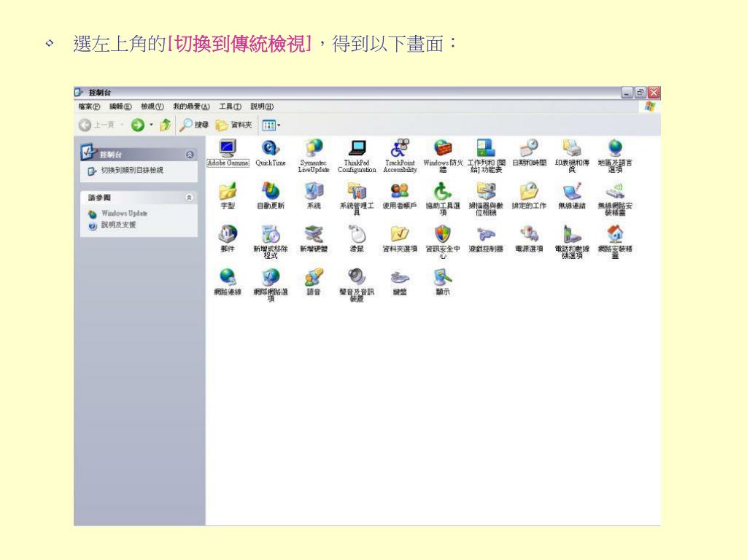This screenshot has height=560, width=747.
Task: Open 聲音及音訊裝置 speaker icon
Action: 357,285
